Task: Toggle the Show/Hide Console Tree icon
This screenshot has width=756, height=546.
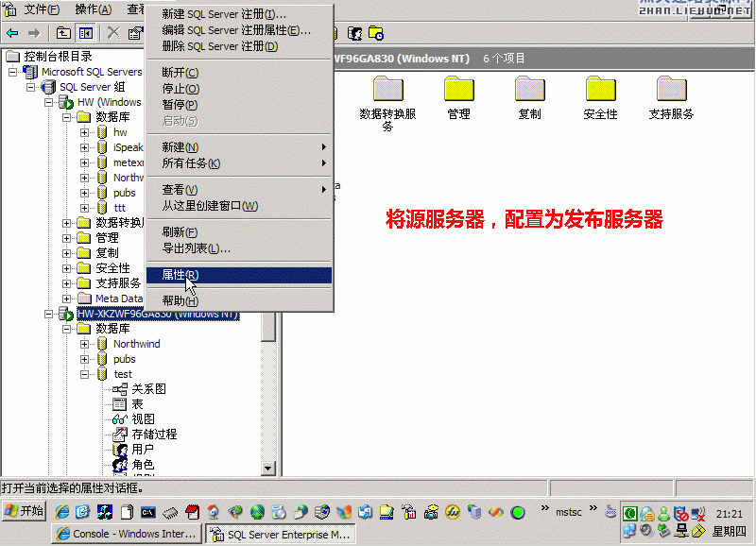Action: [86, 33]
